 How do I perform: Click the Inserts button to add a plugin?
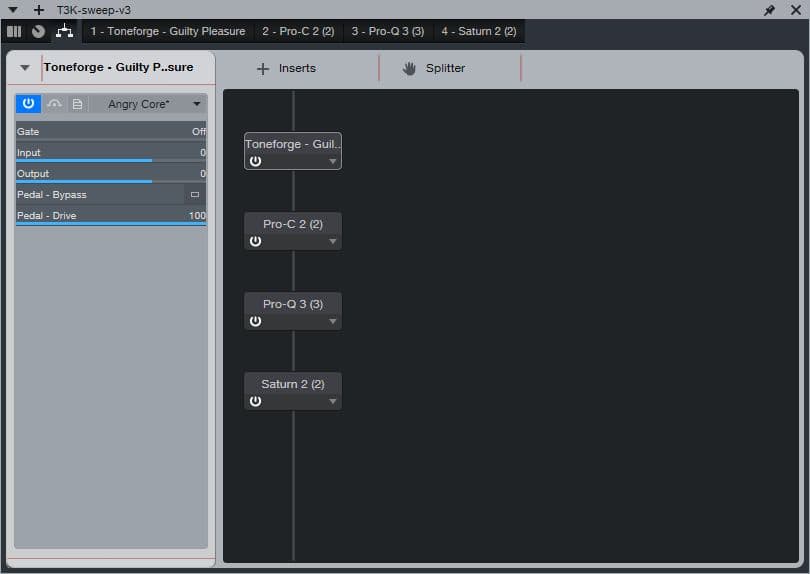click(287, 68)
